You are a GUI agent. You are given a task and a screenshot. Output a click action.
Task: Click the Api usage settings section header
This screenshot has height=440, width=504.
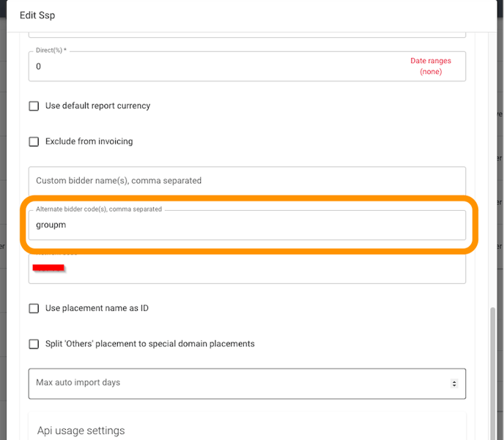click(81, 430)
